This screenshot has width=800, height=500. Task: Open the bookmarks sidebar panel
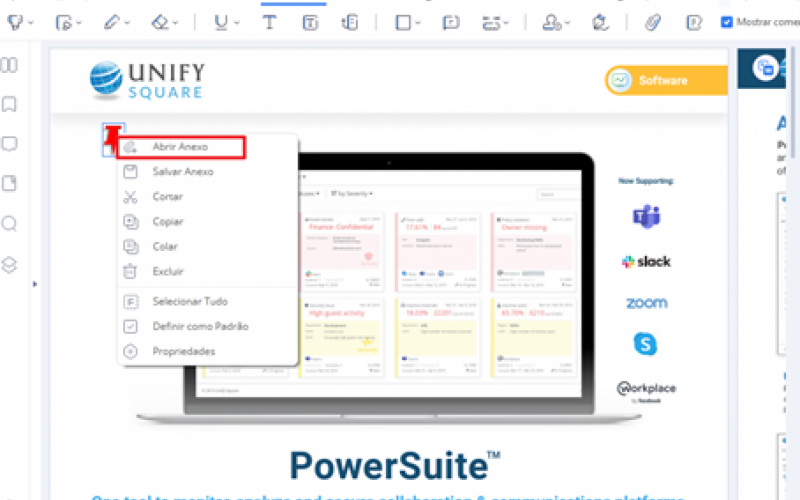(9, 104)
